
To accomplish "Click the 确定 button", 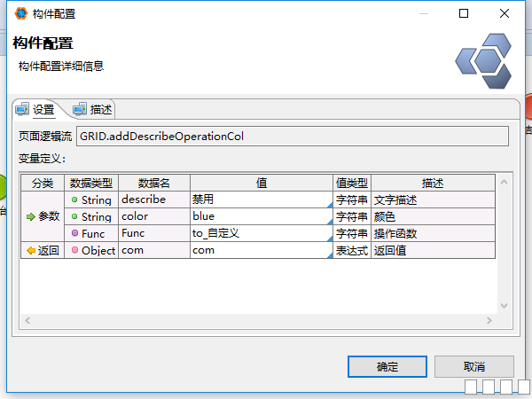I will pyautogui.click(x=387, y=366).
